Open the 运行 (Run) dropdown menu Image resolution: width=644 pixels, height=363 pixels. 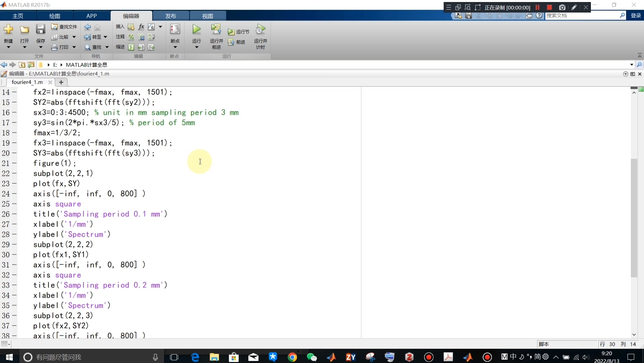(196, 47)
